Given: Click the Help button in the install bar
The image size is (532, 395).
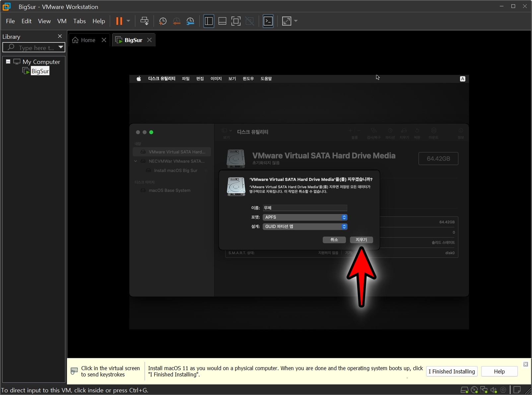Looking at the screenshot, I should click(x=499, y=371).
